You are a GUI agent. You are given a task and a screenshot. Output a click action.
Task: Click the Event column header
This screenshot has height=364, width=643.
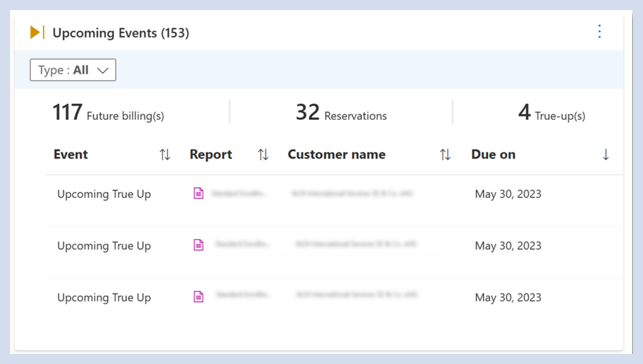click(71, 155)
